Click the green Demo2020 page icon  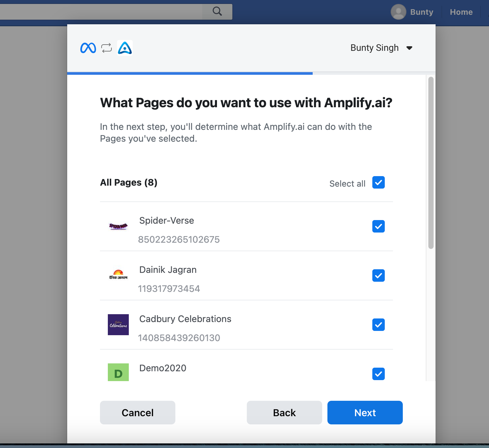(118, 372)
